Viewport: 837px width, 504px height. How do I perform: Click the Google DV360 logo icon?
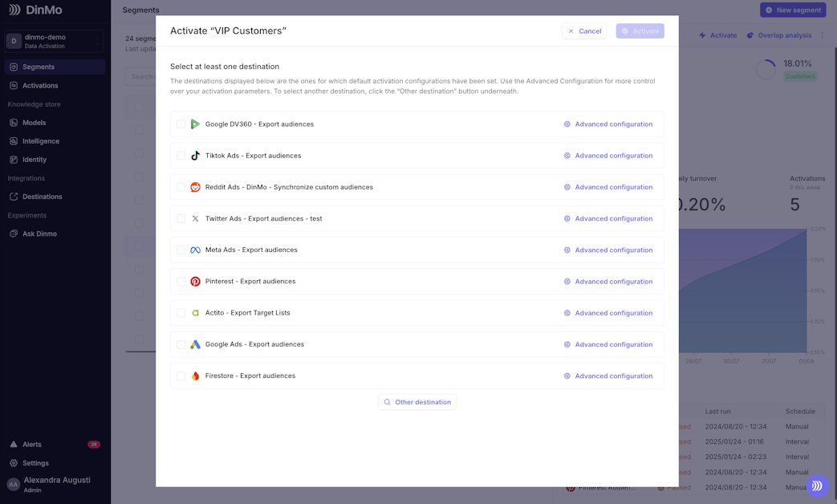coord(195,124)
